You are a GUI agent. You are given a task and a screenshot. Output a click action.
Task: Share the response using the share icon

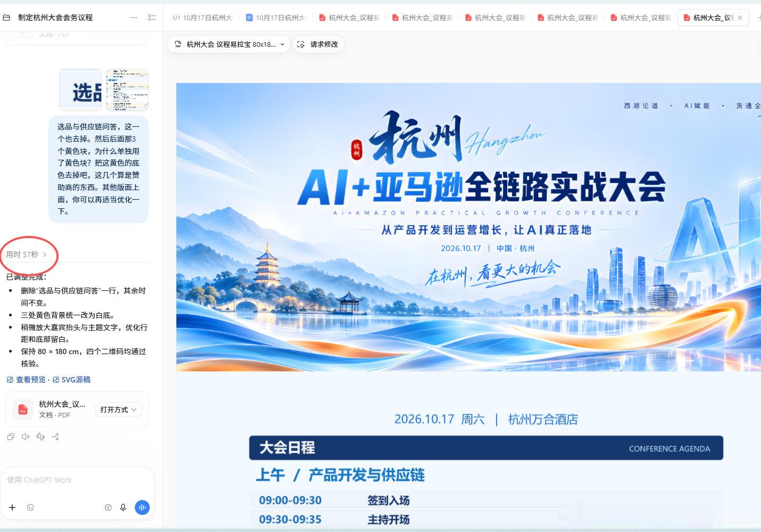[x=55, y=437]
